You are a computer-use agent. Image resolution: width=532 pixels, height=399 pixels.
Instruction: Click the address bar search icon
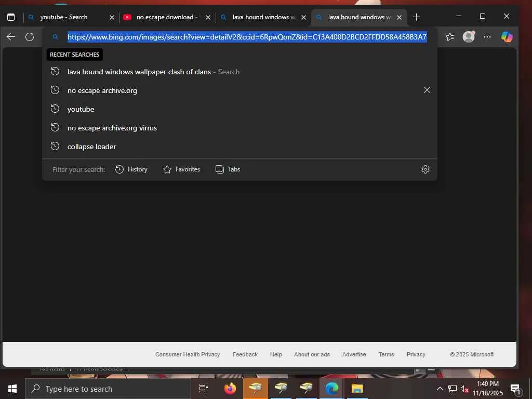(56, 37)
